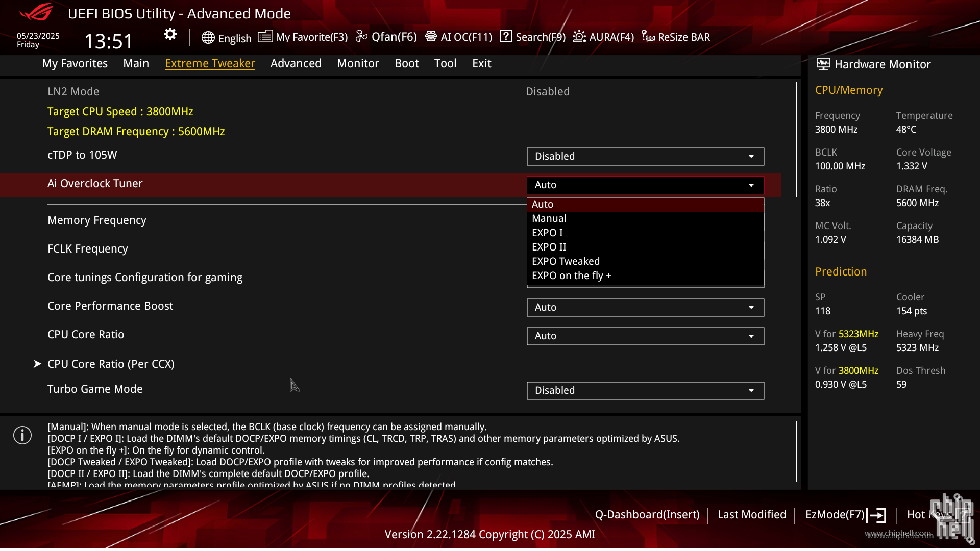Open the Exit tab
This screenshot has width=980, height=551.
tap(482, 63)
